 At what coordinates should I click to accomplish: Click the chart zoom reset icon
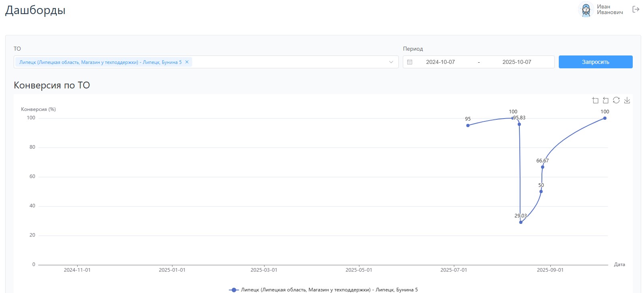[606, 100]
